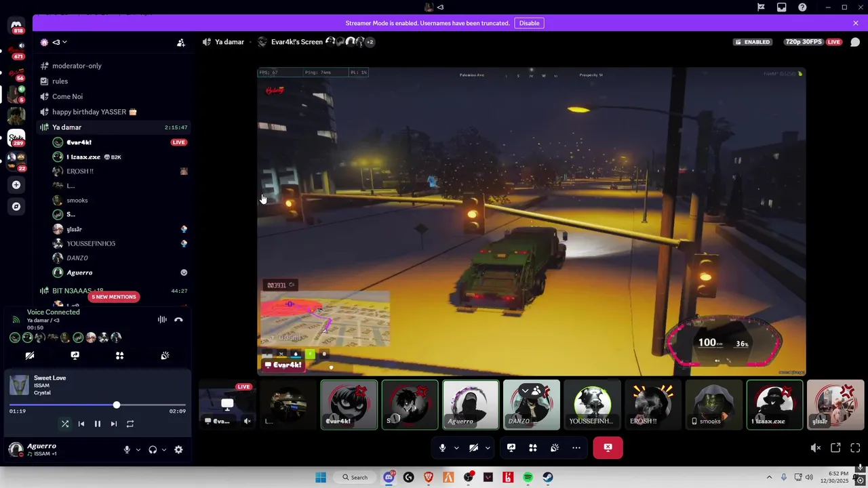This screenshot has height=488, width=868.
Task: Open Discord direct messages home icon
Action: [x=16, y=24]
